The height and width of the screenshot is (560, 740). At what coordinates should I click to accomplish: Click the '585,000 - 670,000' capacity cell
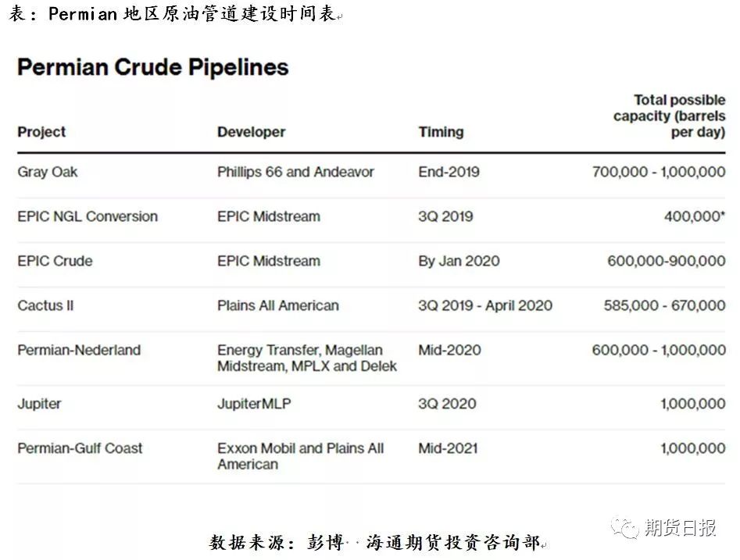coord(664,305)
